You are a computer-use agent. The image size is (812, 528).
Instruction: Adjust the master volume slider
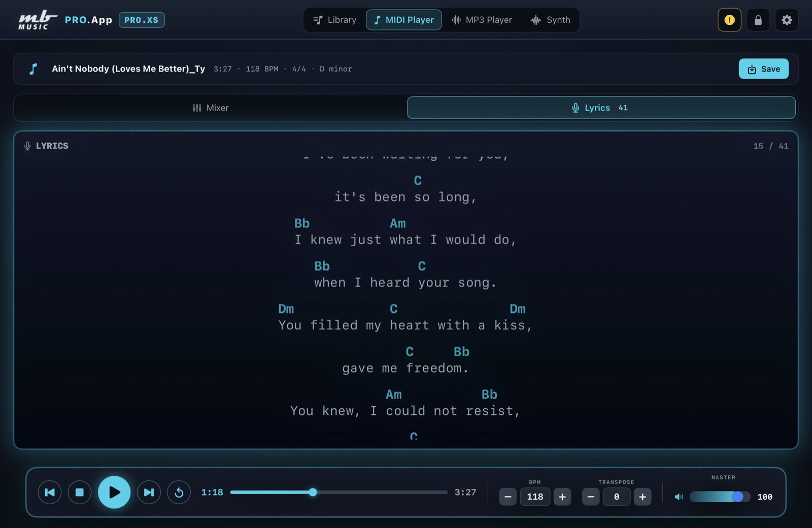point(720,497)
